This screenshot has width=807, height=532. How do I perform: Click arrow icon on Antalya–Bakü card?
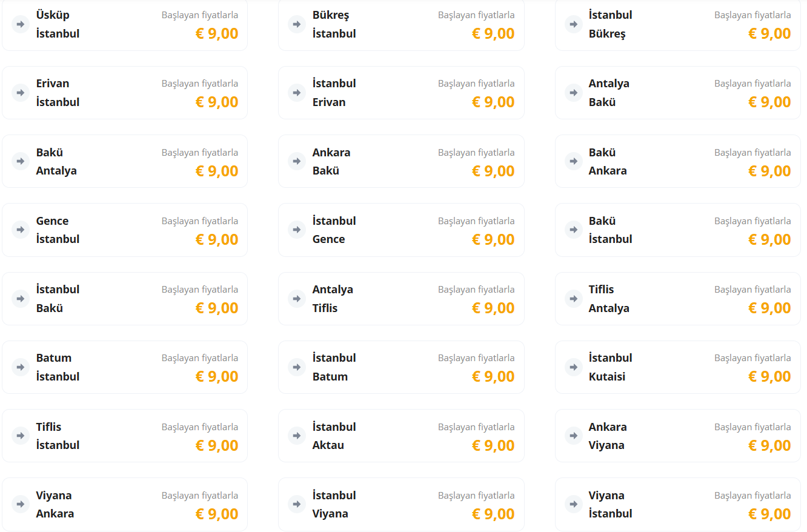(x=573, y=93)
